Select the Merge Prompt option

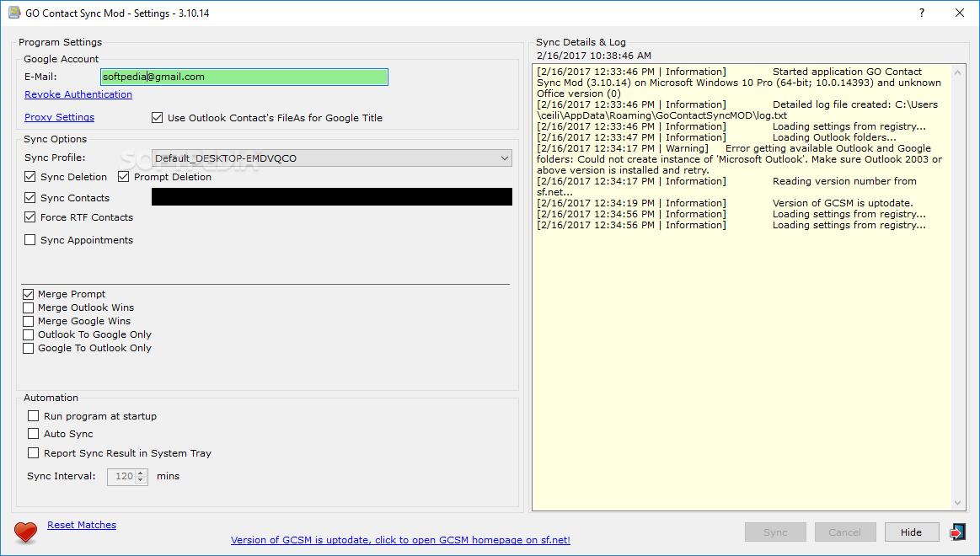pos(28,294)
